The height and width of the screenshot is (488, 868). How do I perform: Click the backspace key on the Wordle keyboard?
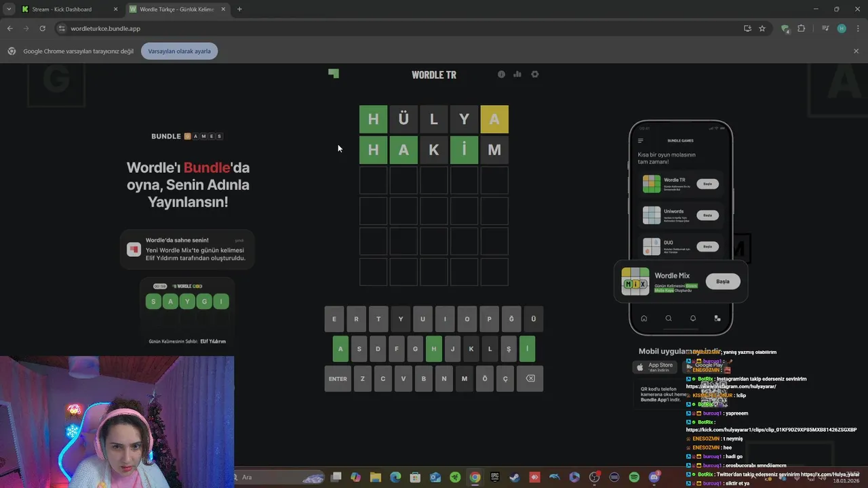pyautogui.click(x=530, y=379)
